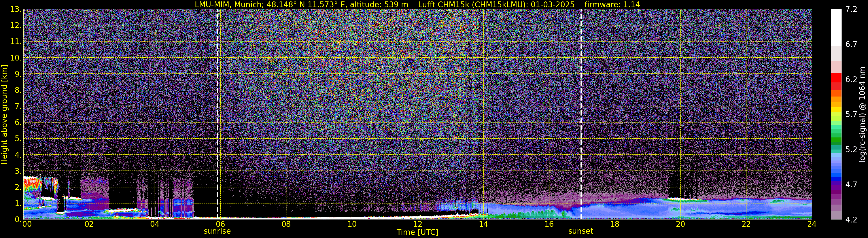
Task: Click the x-axis tick label 20
Action: (x=680, y=224)
